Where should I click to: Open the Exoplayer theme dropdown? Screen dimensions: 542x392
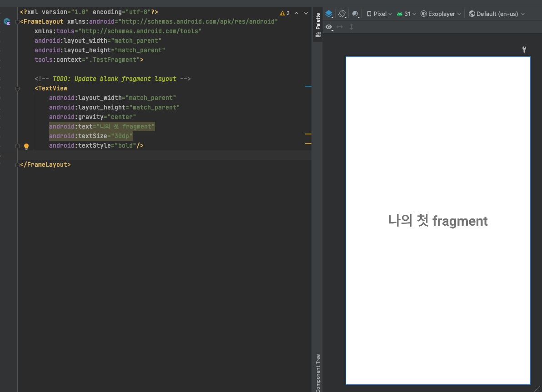pos(441,14)
